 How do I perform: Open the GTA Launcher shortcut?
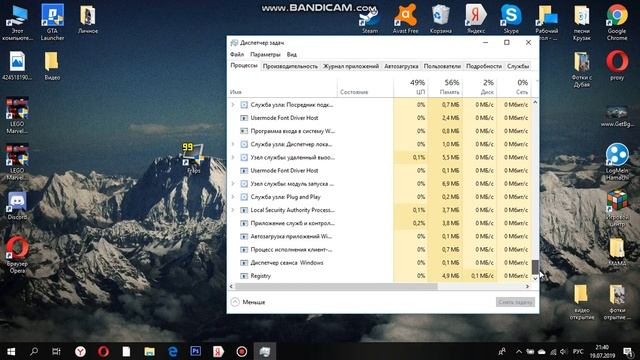click(52, 22)
